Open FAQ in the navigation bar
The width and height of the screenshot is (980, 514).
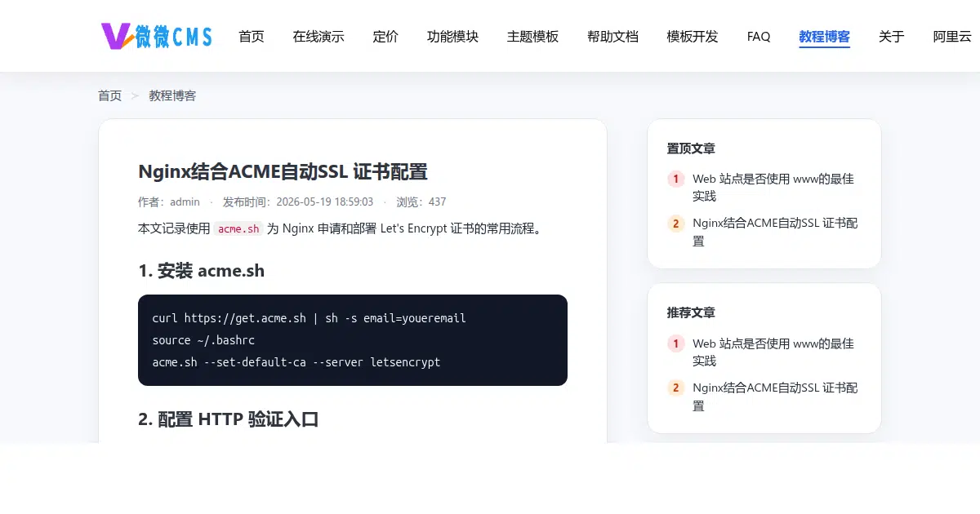(x=759, y=37)
